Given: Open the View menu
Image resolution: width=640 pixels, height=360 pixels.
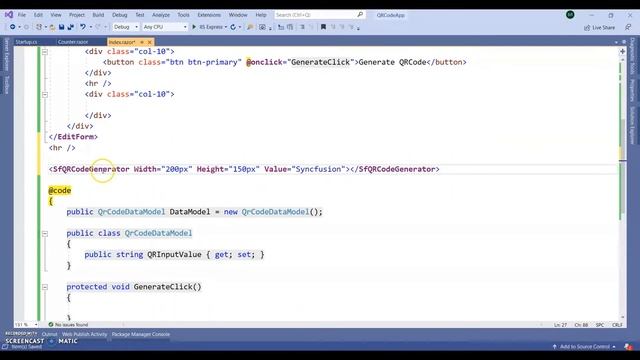Looking at the screenshot, I should point(56,15).
